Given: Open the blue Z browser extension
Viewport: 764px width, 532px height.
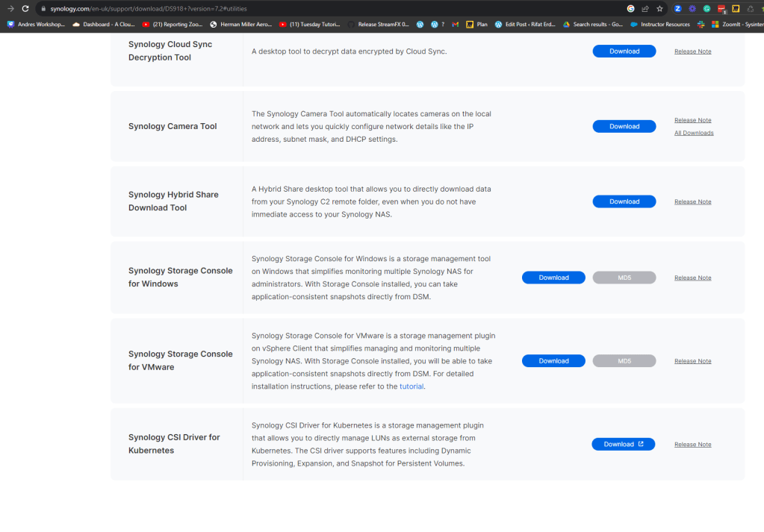Looking at the screenshot, I should coord(678,9).
